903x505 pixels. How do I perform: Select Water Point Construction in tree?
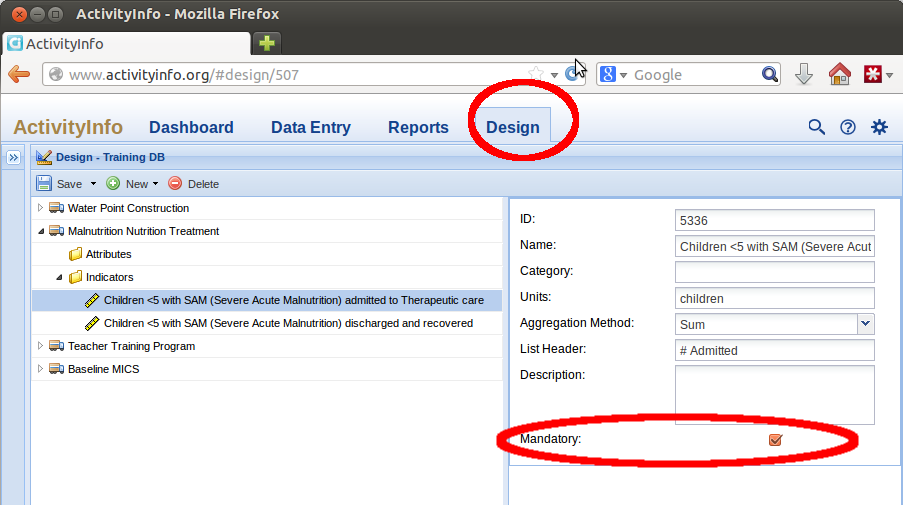[x=267, y=208]
